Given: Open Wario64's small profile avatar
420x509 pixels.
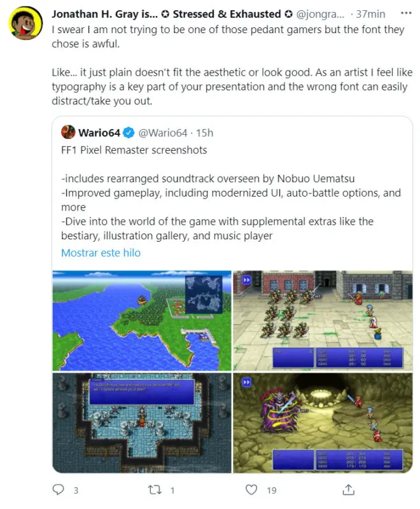Looking at the screenshot, I should pyautogui.click(x=68, y=132).
